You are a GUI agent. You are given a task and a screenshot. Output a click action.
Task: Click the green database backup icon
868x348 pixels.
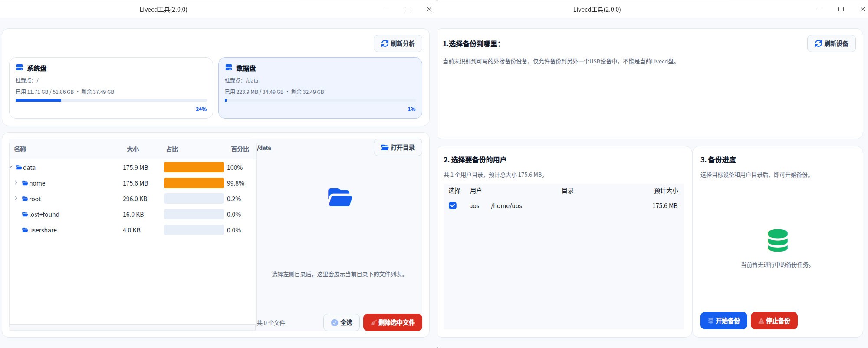tap(777, 240)
